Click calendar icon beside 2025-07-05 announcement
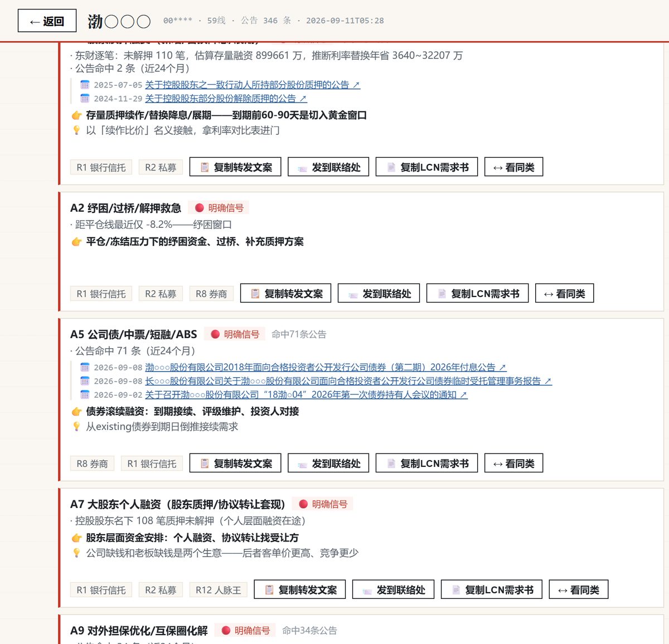 85,85
